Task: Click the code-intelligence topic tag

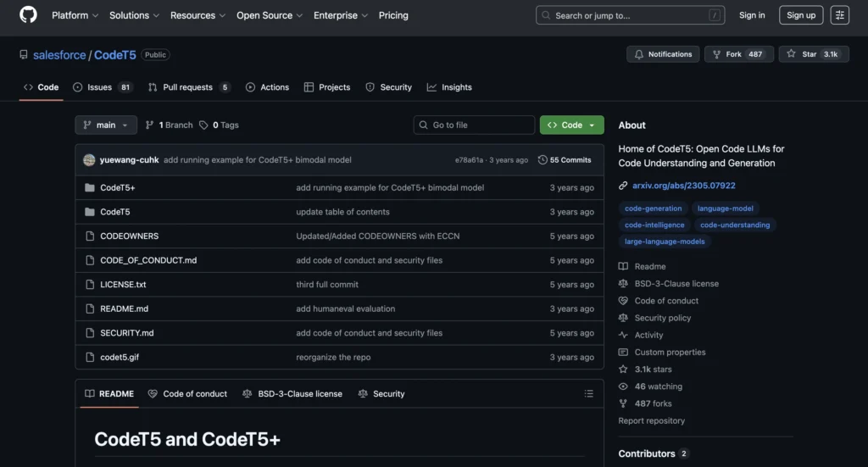Action: pyautogui.click(x=654, y=225)
